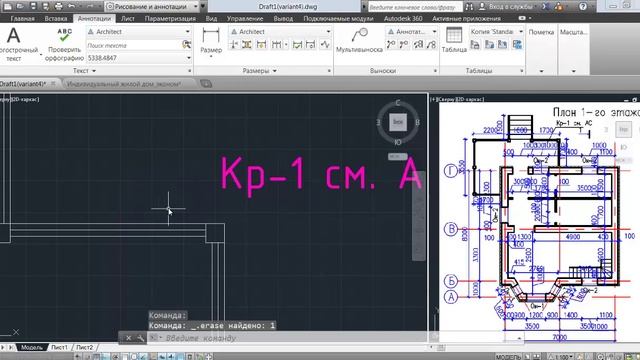640x360 pixels.
Task: Click the Save icon in quick access toolbar
Action: pyautogui.click(x=33, y=6)
